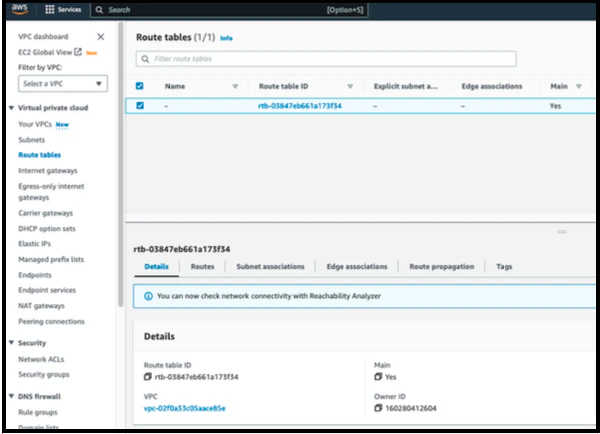Click the rtb-03847eb661a173f34 table link
Image resolution: width=600 pixels, height=434 pixels.
coord(300,106)
